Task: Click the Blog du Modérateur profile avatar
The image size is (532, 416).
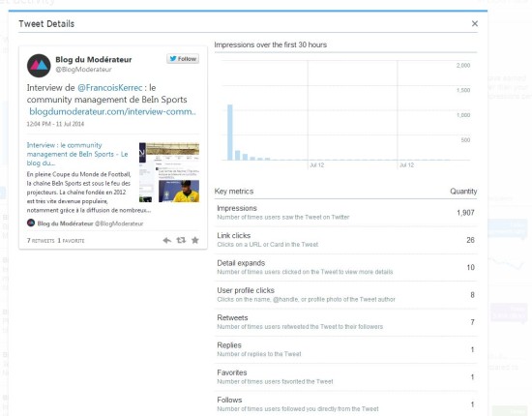Action: (x=39, y=66)
